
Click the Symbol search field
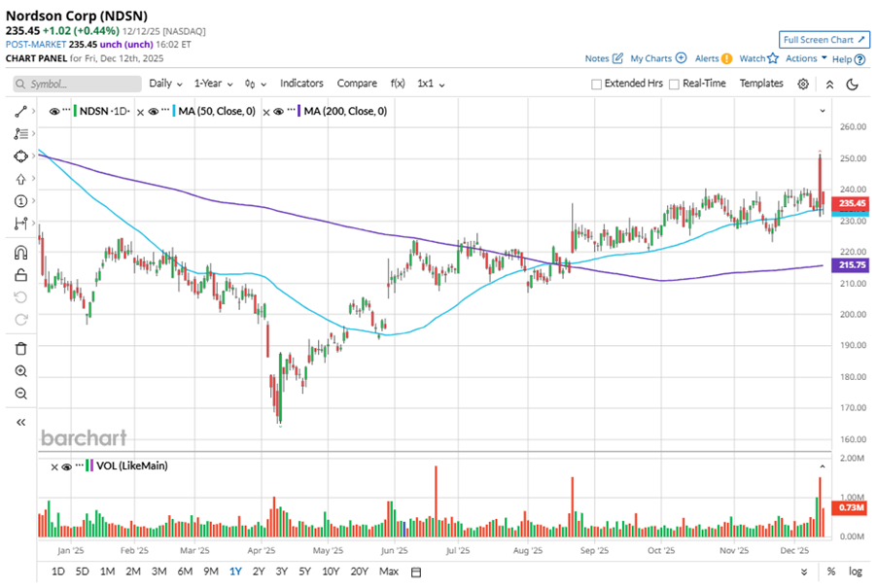click(x=78, y=84)
